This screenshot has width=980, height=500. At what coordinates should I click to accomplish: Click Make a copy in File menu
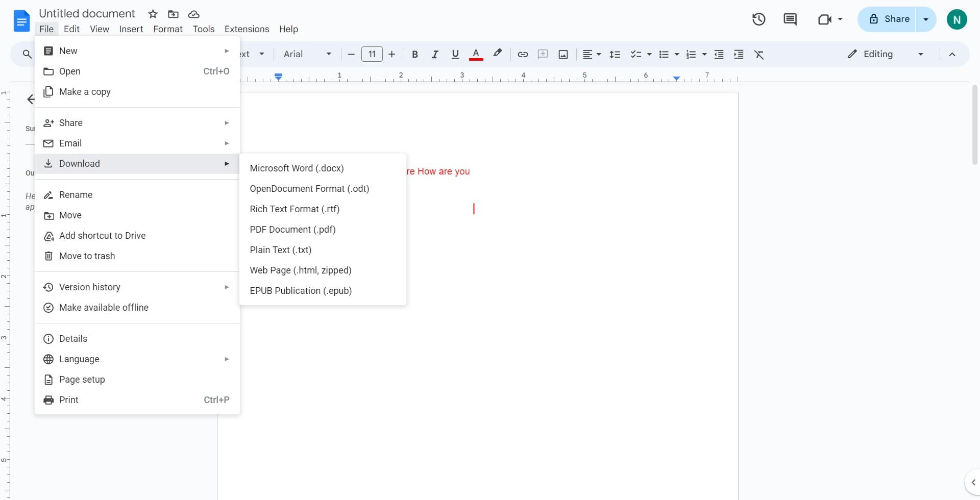tap(85, 91)
